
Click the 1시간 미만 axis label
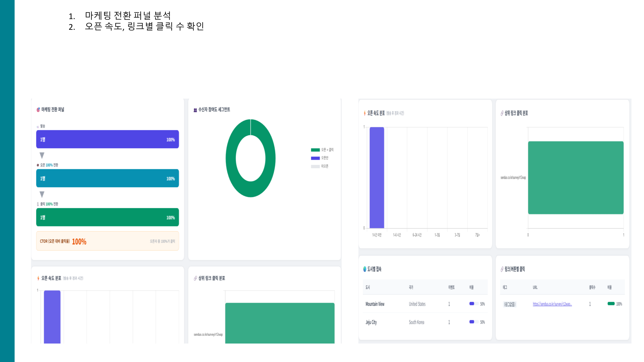377,235
